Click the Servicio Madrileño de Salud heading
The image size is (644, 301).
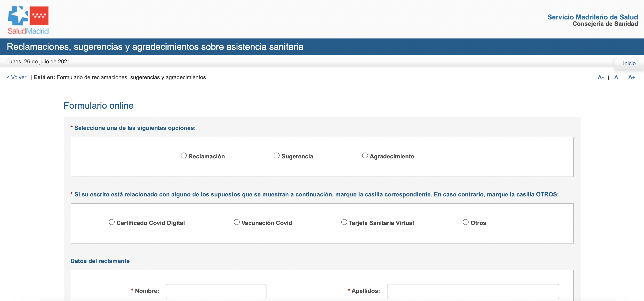point(593,17)
